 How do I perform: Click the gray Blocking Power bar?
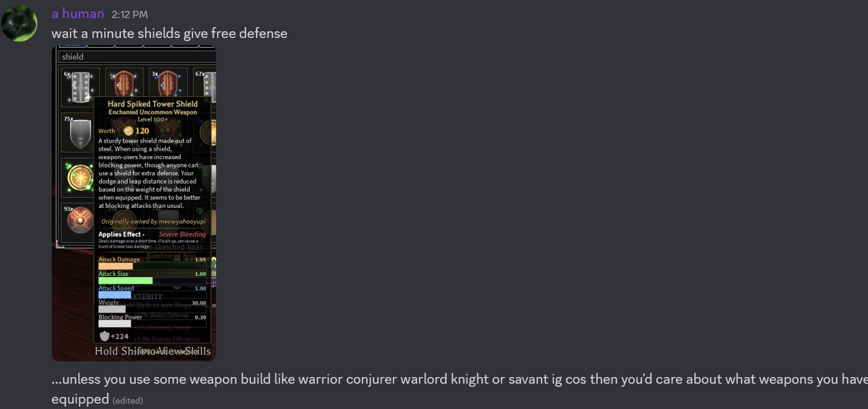click(x=114, y=323)
